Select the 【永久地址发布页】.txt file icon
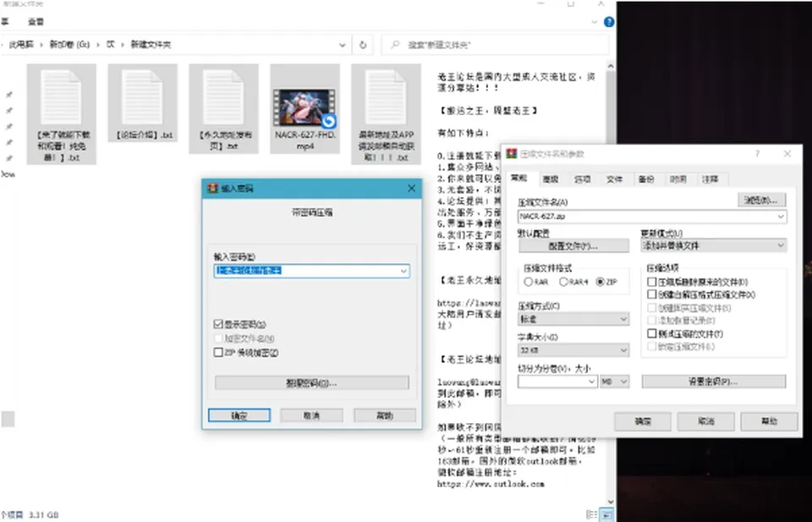The width and height of the screenshot is (812, 522). tap(223, 109)
